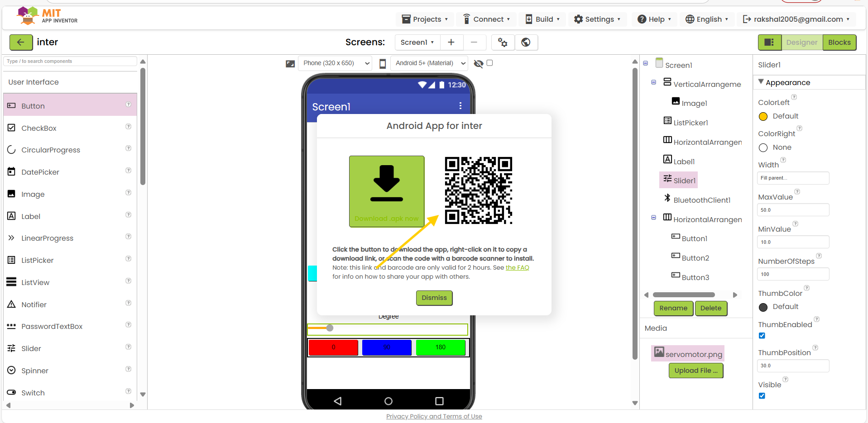This screenshot has height=423, width=868.
Task: Show help for MaxValue property
Action: point(797,192)
